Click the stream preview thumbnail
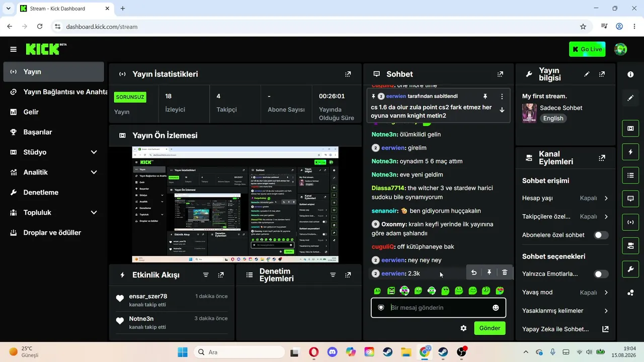This screenshot has height=362, width=644. click(235, 205)
